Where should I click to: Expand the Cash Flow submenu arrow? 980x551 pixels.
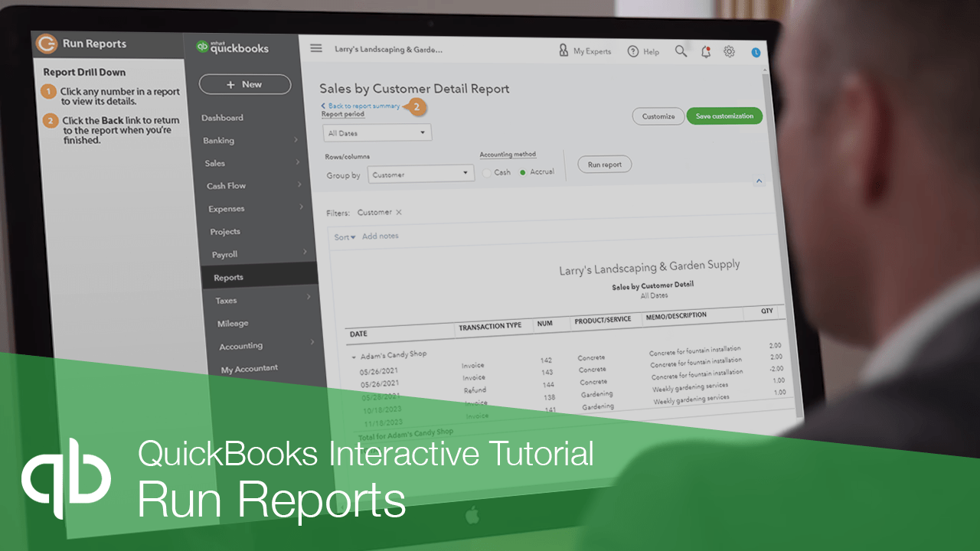pyautogui.click(x=299, y=184)
